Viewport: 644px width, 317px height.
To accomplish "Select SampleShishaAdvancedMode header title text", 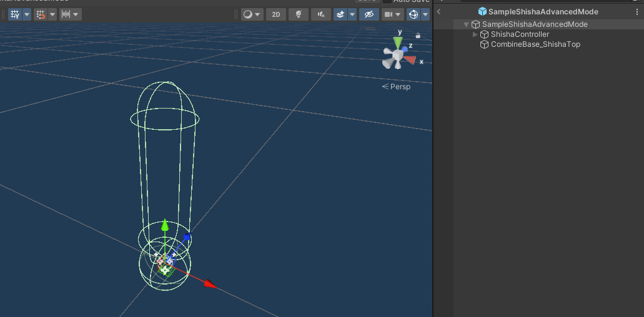I will [543, 12].
